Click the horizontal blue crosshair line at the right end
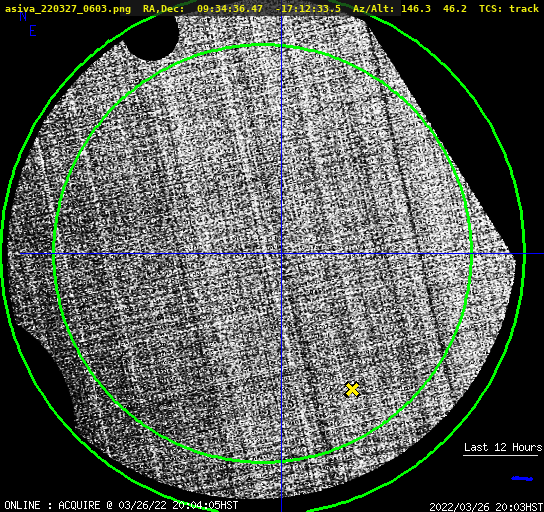This screenshot has height=512, width=544. click(534, 254)
